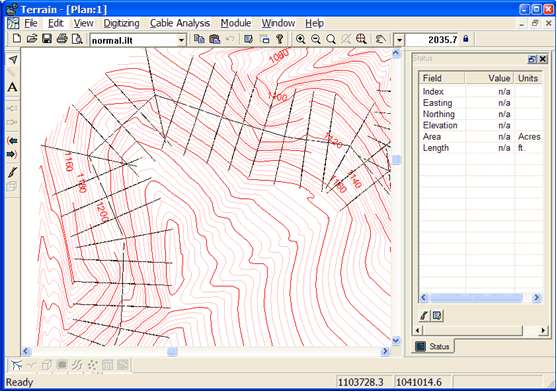The height and width of the screenshot is (392, 557).
Task: Save the plan with floppy icon
Action: click(x=47, y=39)
